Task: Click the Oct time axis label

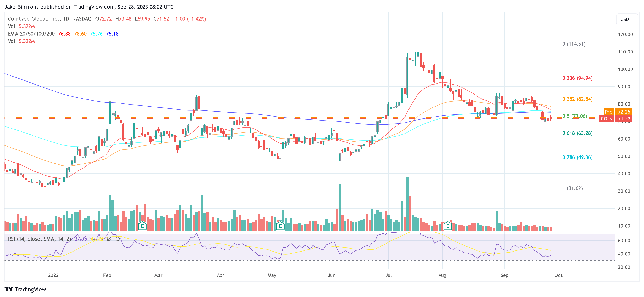Action: (x=558, y=275)
